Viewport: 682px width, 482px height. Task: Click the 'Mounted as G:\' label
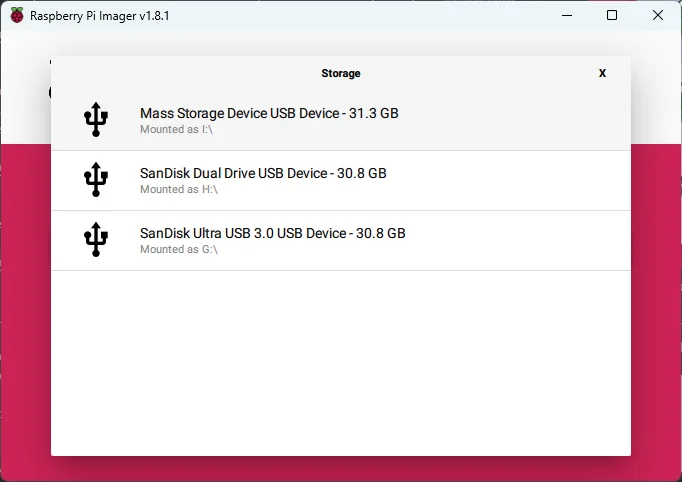178,250
